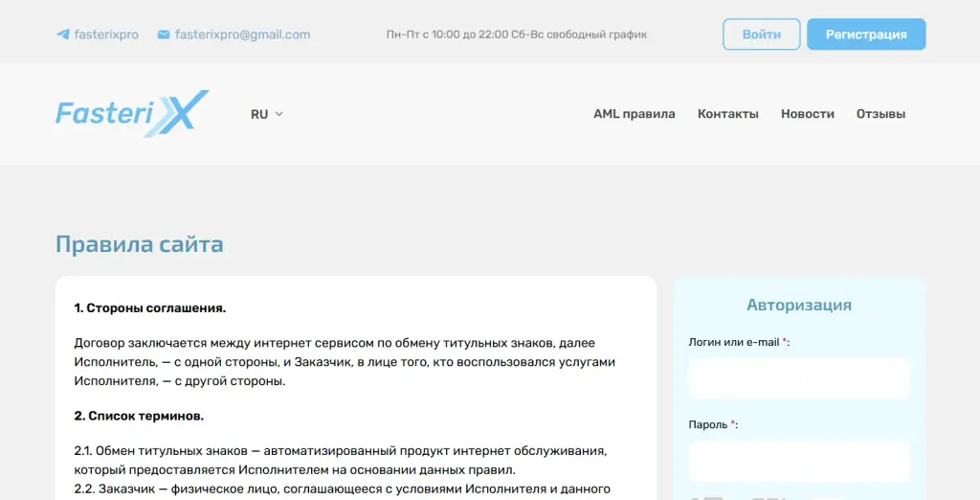Click the Пароль label
Viewport: 980px width, 500px height.
point(713,424)
